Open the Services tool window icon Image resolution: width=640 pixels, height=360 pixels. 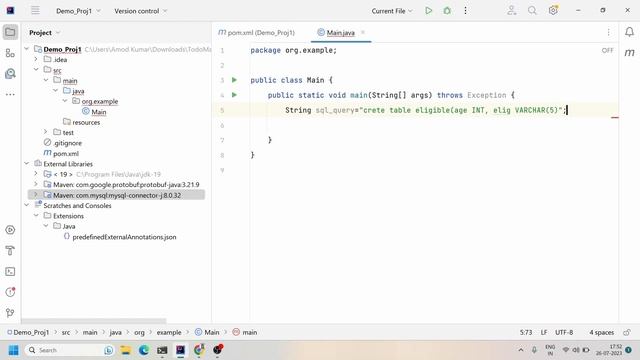[10, 230]
